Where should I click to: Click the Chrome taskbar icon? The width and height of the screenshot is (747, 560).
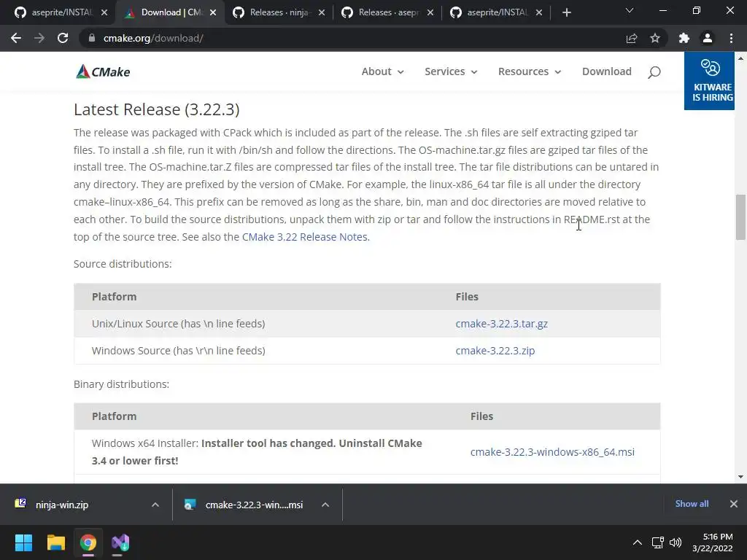click(x=88, y=542)
